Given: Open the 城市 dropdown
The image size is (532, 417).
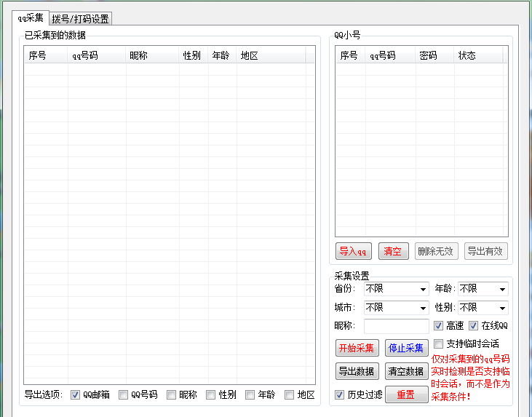Looking at the screenshot, I should (396, 308).
